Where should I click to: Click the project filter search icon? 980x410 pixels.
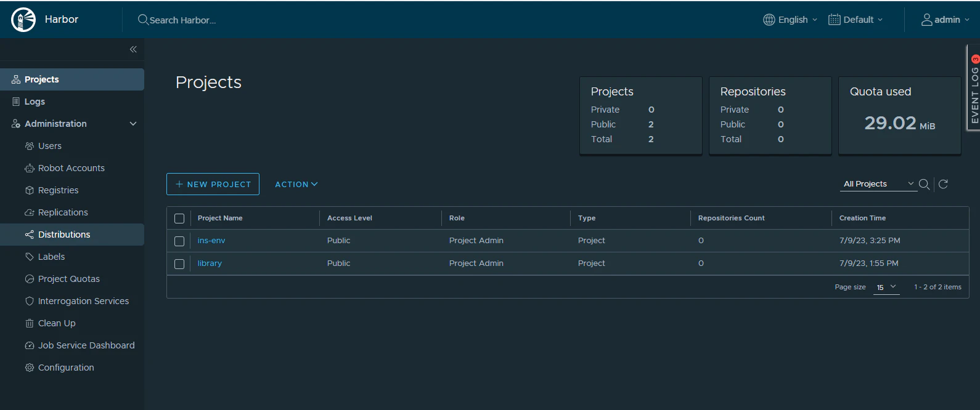(x=925, y=184)
